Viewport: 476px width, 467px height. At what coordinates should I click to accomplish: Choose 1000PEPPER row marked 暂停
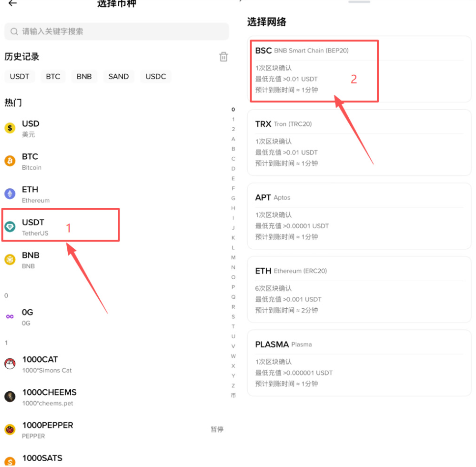click(114, 430)
